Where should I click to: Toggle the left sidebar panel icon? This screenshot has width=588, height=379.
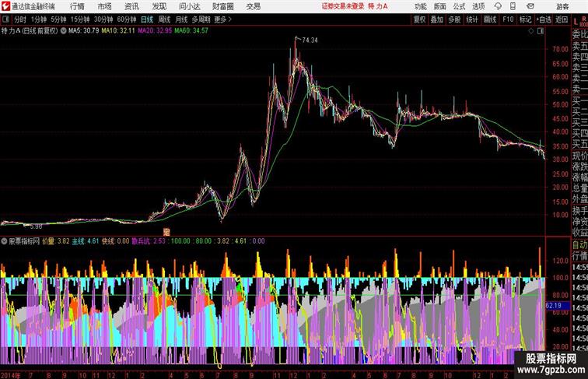point(5,19)
